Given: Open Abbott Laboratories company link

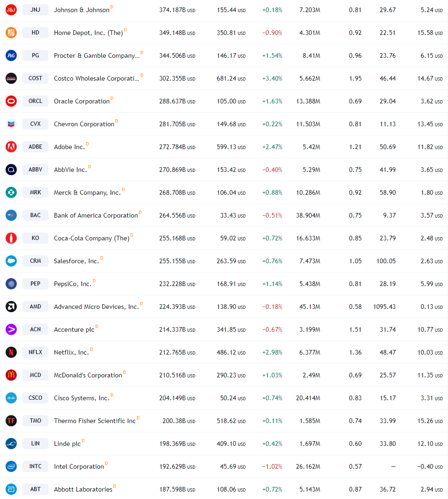Looking at the screenshot, I should 83,489.
